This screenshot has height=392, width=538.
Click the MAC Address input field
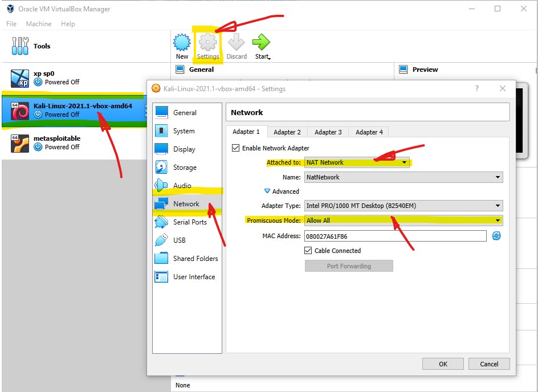click(x=396, y=236)
